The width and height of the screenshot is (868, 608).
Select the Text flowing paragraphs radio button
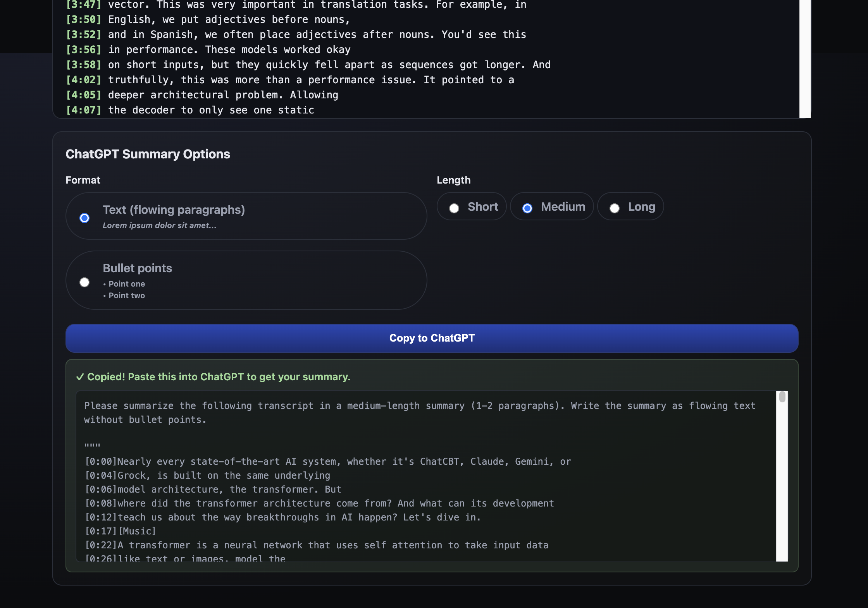(x=84, y=218)
